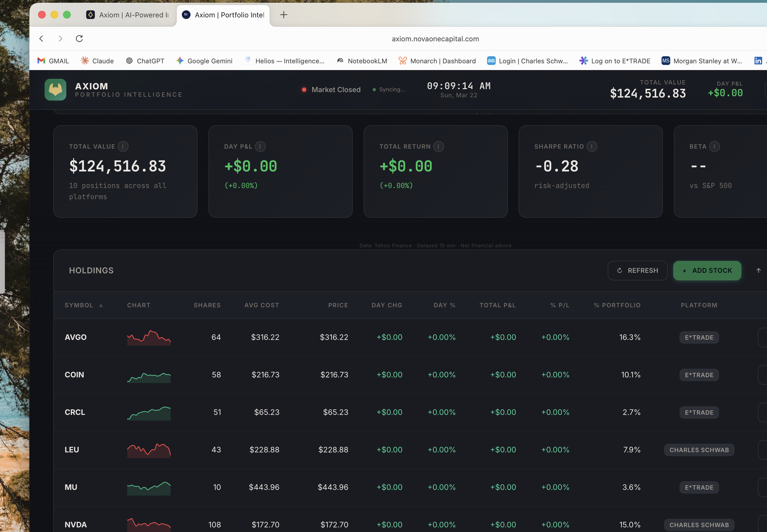Open the NotebookLM bookmark

362,61
